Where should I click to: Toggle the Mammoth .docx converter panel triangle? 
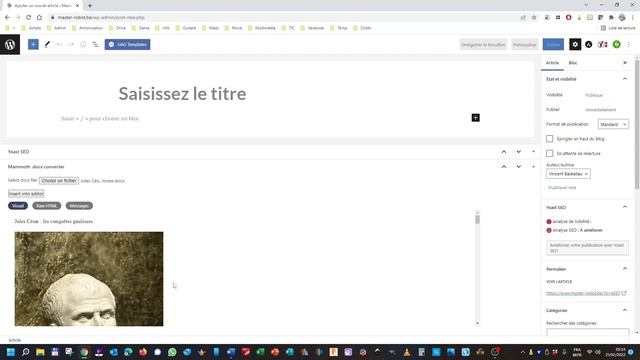point(533,167)
